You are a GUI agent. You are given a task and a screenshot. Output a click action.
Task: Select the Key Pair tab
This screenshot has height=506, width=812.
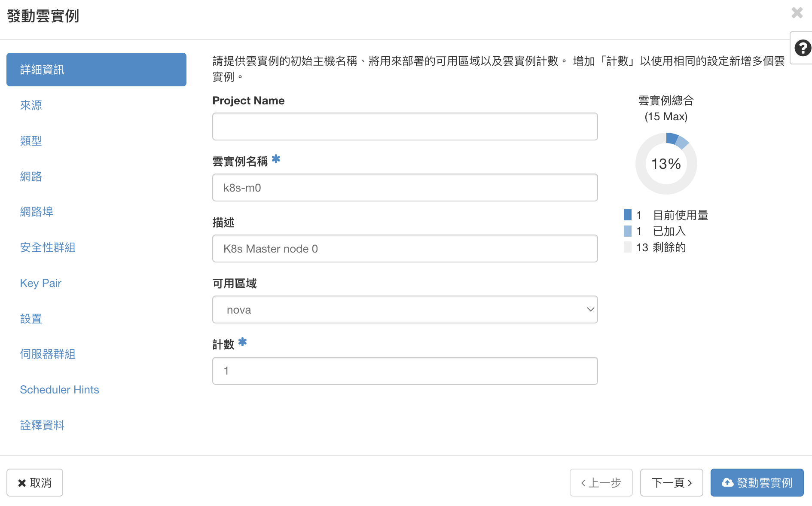pos(41,283)
